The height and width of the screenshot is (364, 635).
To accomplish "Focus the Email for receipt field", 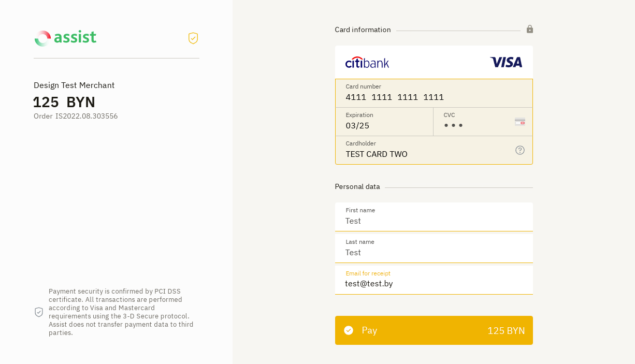I will 434,284.
